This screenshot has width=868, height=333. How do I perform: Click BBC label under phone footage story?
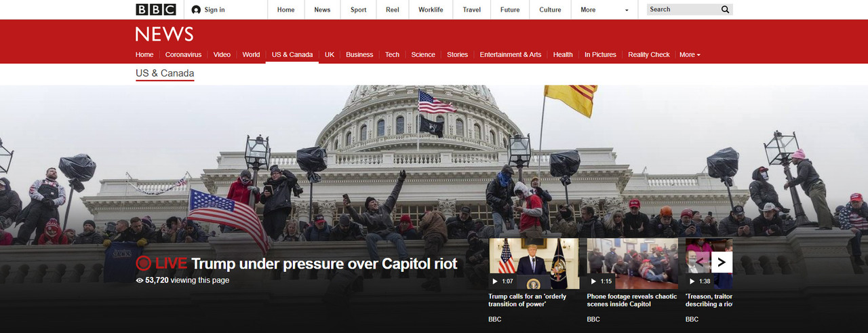(593, 319)
